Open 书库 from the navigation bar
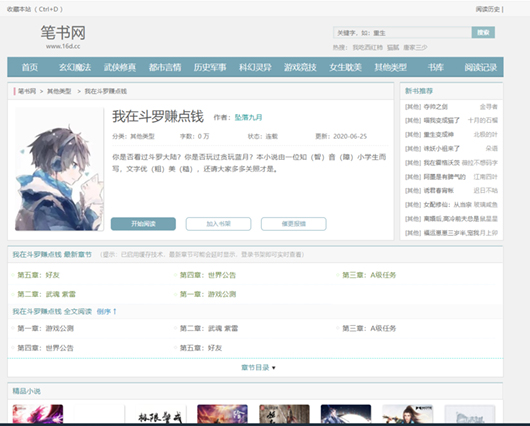This screenshot has height=426, width=530. point(435,67)
